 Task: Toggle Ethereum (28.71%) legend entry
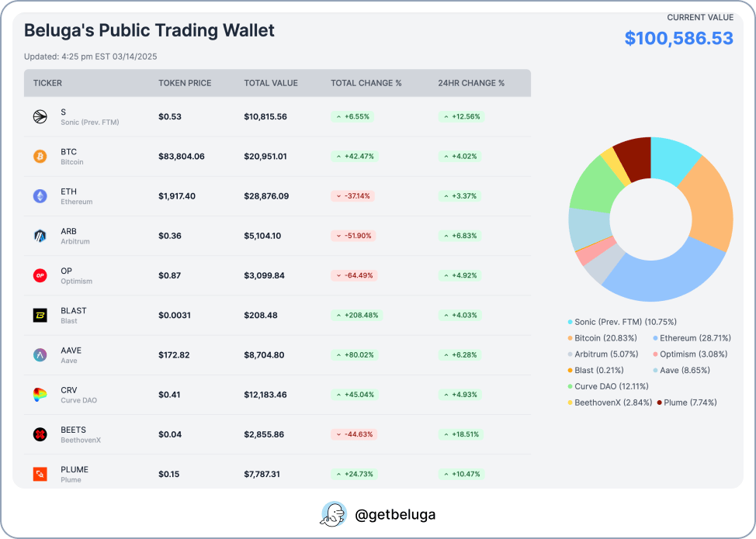pos(692,338)
